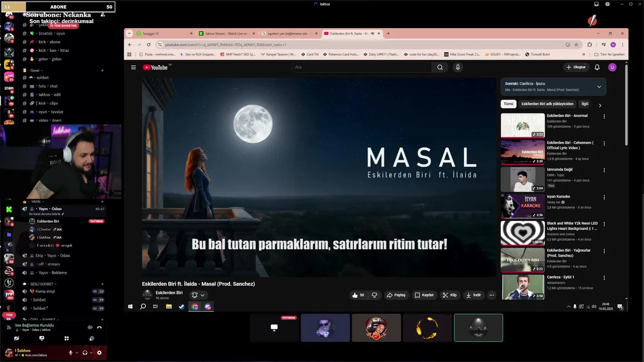Screen dimensions: 644x362
Task: Open Steam from the Windows taskbar
Action: 182,306
